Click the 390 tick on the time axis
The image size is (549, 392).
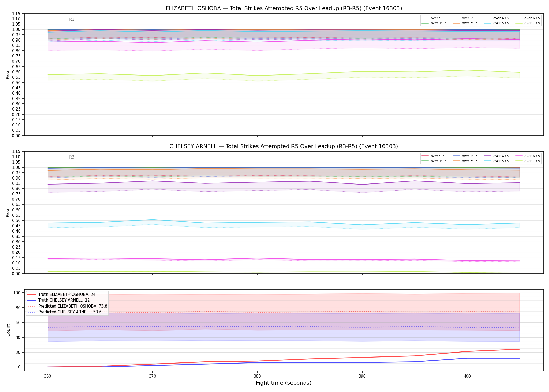(362, 376)
